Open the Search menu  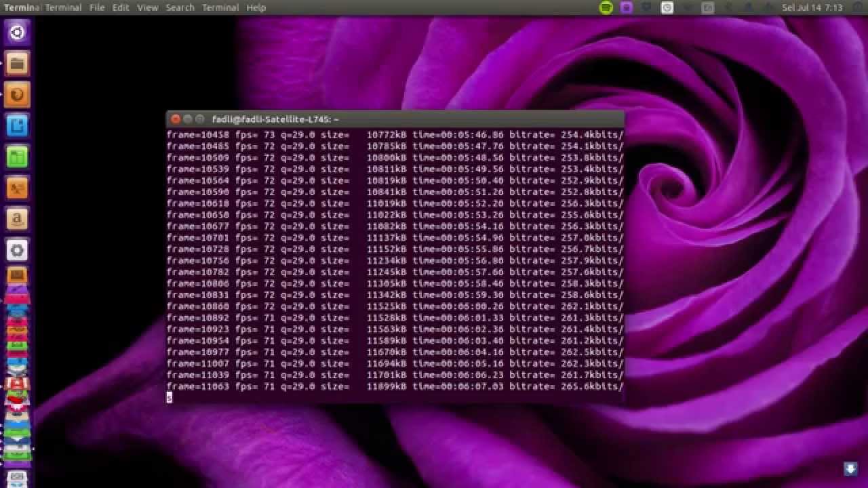click(x=180, y=7)
